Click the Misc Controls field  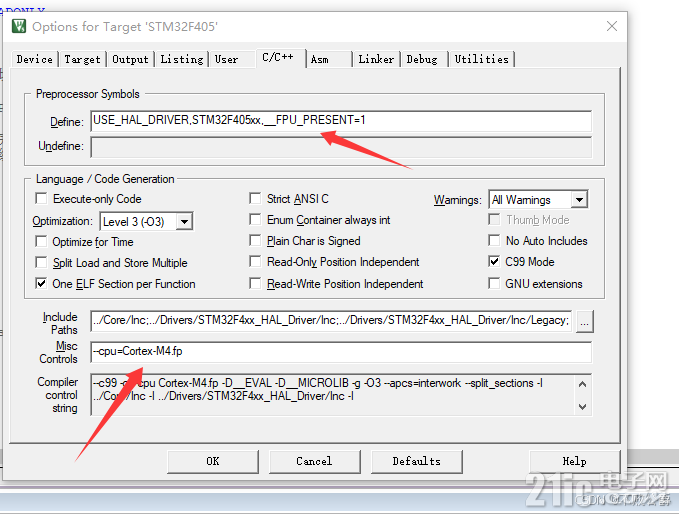pos(341,352)
